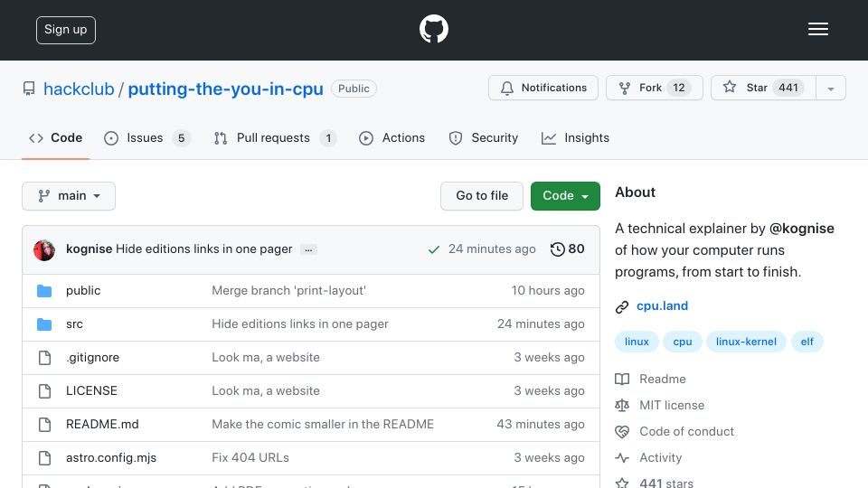Image resolution: width=868 pixels, height=488 pixels.
Task: Click the '24 minutes ago' commit timestamp
Action: coord(492,249)
